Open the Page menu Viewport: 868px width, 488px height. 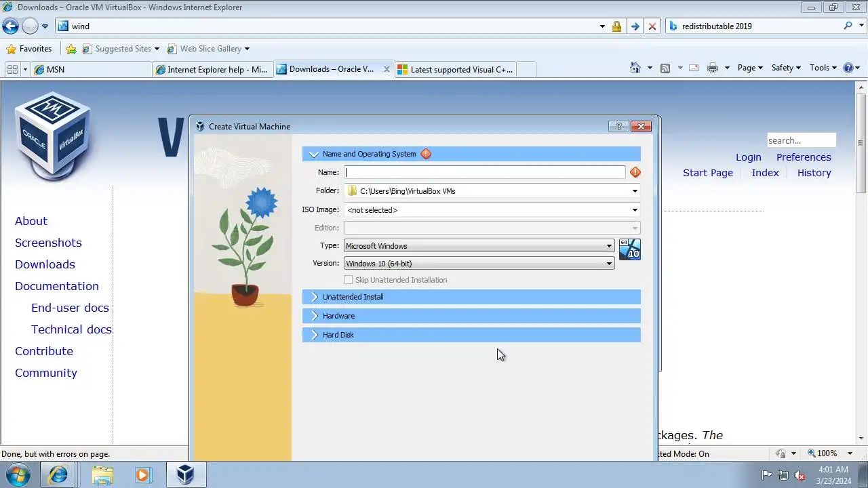pos(750,68)
